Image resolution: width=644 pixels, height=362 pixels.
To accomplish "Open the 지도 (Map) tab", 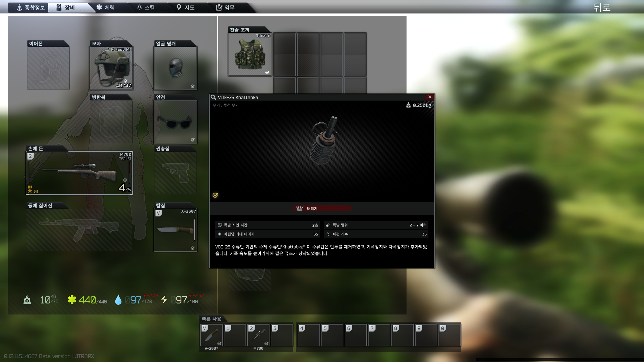I will [x=186, y=8].
